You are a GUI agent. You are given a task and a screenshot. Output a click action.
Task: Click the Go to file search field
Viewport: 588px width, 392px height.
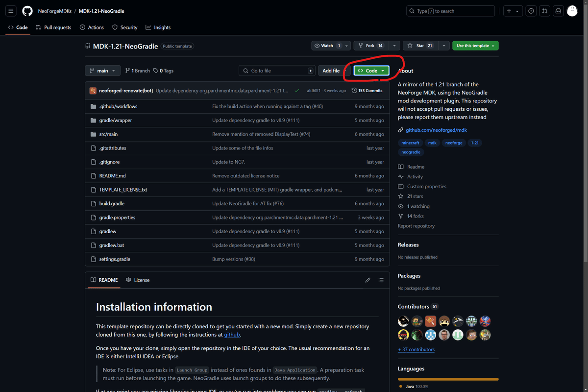277,71
